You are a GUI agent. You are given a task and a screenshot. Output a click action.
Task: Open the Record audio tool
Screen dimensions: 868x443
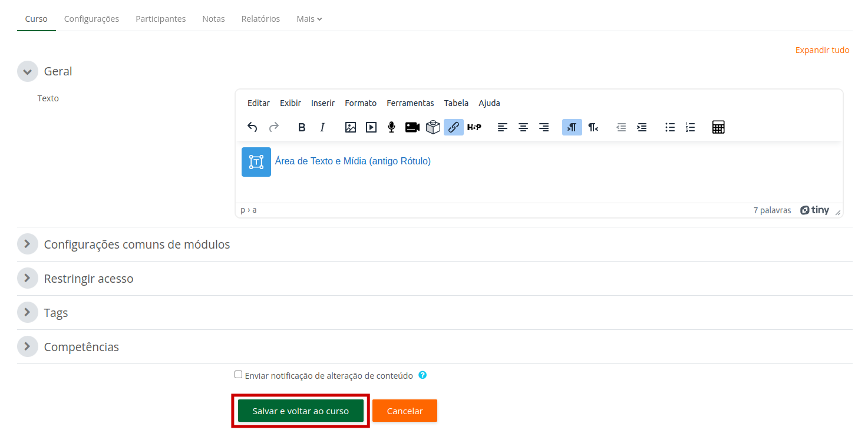391,127
